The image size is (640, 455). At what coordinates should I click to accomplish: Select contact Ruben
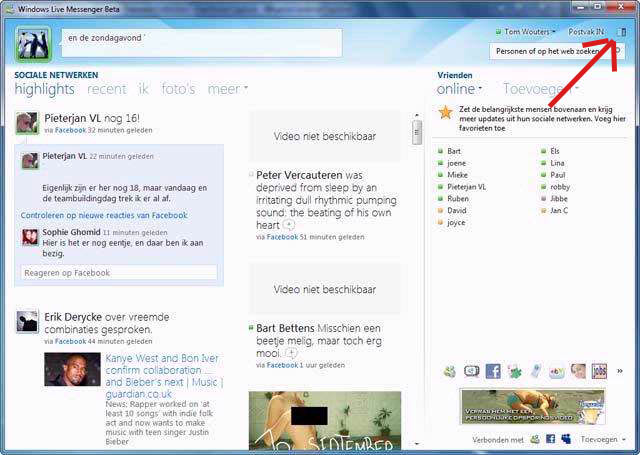453,199
